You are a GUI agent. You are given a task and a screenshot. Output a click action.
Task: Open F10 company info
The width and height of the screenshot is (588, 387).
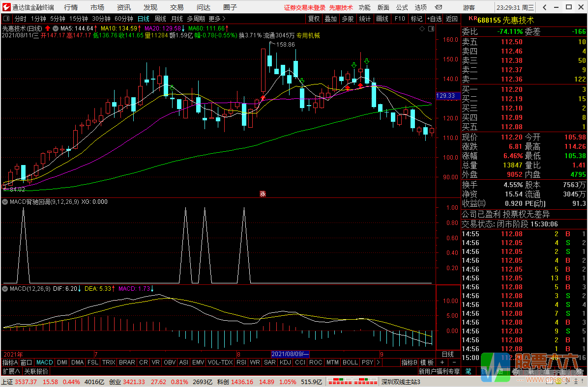point(400,18)
